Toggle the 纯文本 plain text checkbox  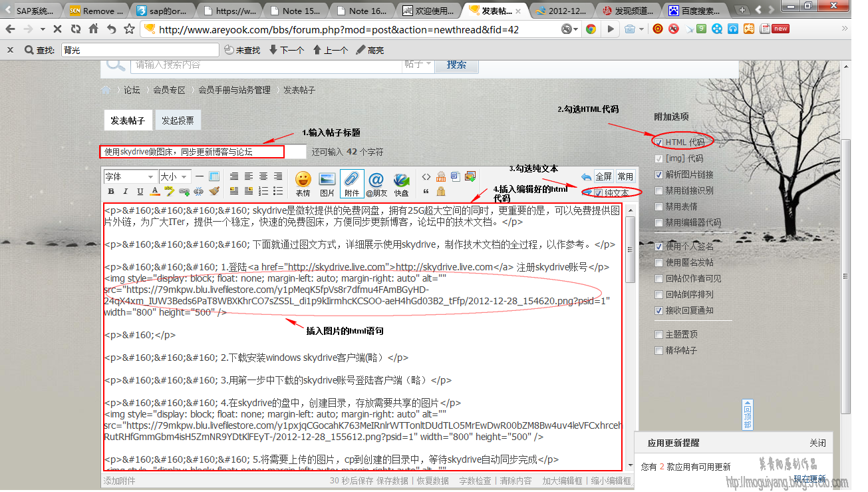[x=598, y=193]
